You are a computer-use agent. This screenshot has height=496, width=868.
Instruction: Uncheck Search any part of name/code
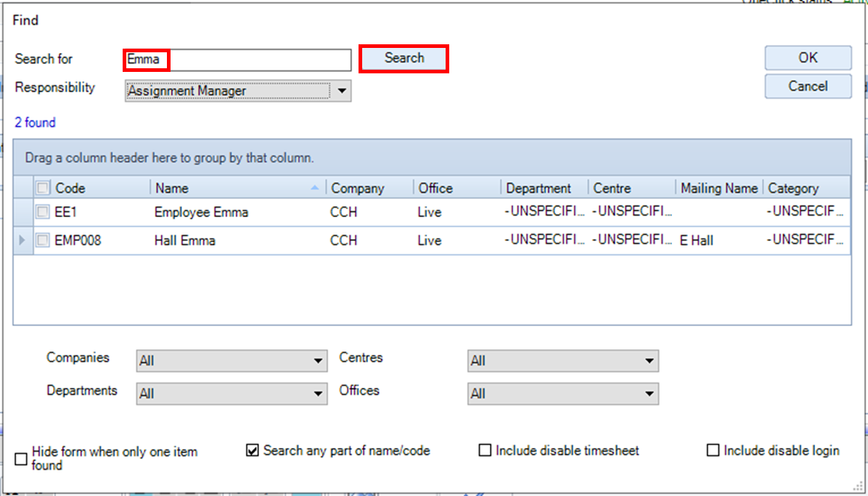coord(253,450)
